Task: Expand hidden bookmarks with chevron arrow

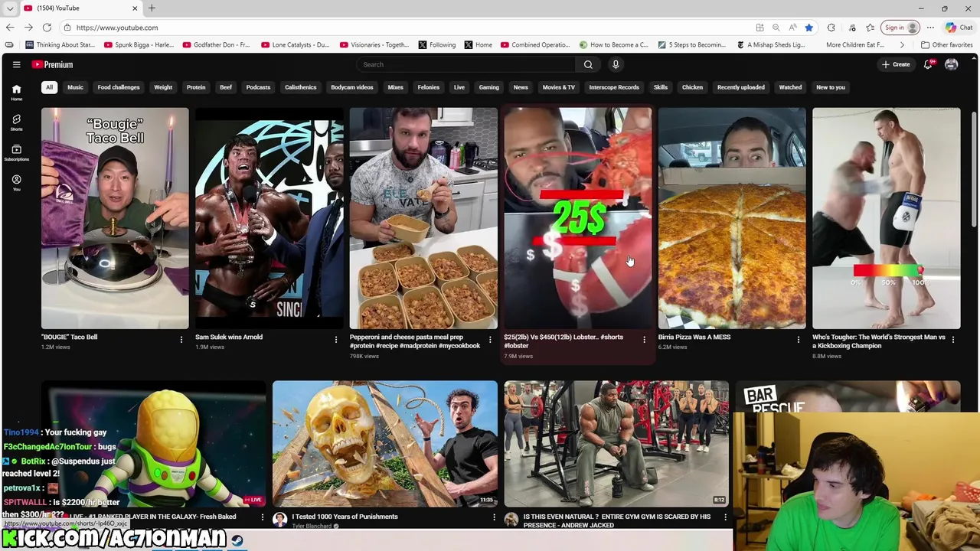Action: (x=901, y=44)
